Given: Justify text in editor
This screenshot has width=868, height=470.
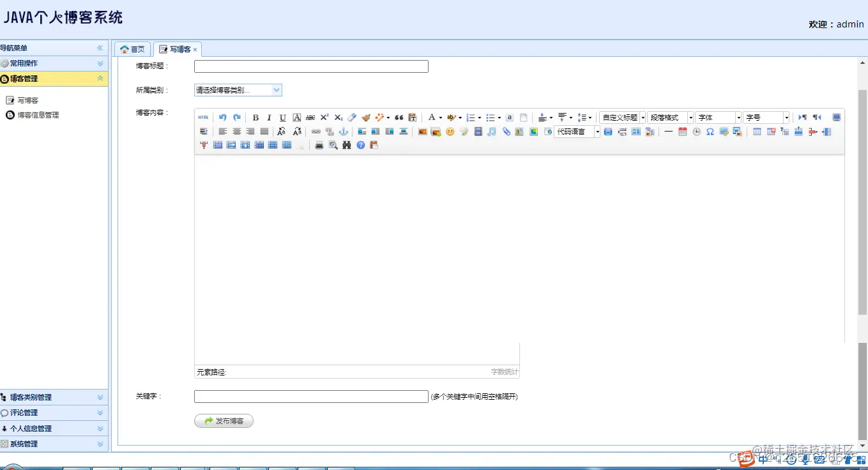Looking at the screenshot, I should point(264,132).
